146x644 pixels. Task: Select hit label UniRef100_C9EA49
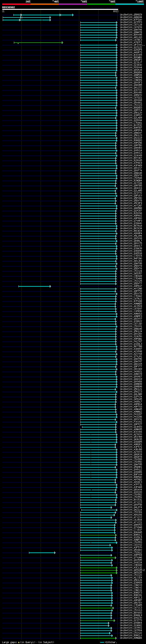coord(131,276)
